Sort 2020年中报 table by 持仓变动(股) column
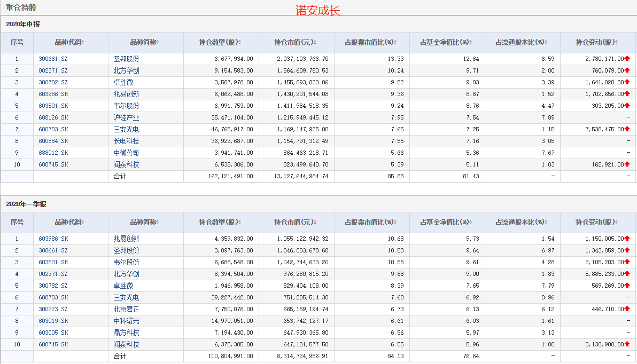 [x=597, y=42]
